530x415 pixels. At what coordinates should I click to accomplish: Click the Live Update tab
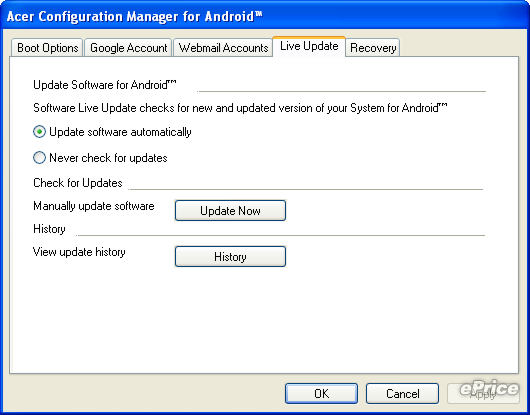tap(309, 46)
